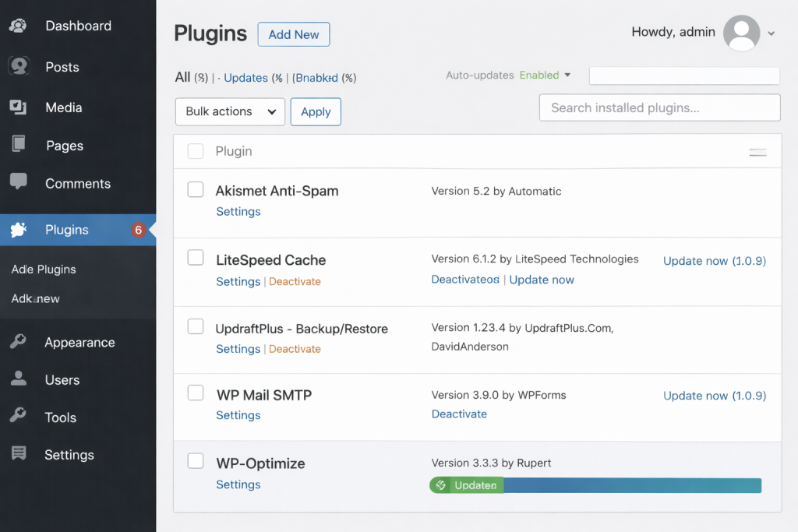
Task: Click the Akismet Anti-Spam plugin title
Action: coord(277,191)
